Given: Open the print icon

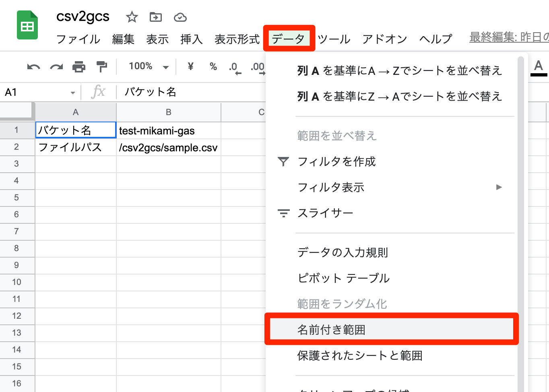Looking at the screenshot, I should pyautogui.click(x=78, y=66).
